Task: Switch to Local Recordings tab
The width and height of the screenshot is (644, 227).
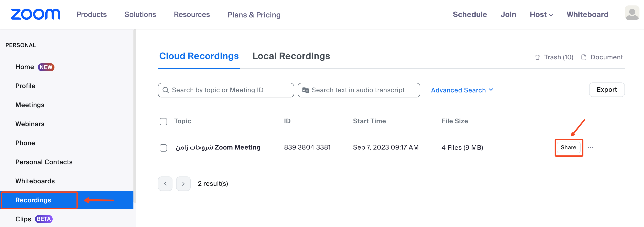Action: coord(291,56)
